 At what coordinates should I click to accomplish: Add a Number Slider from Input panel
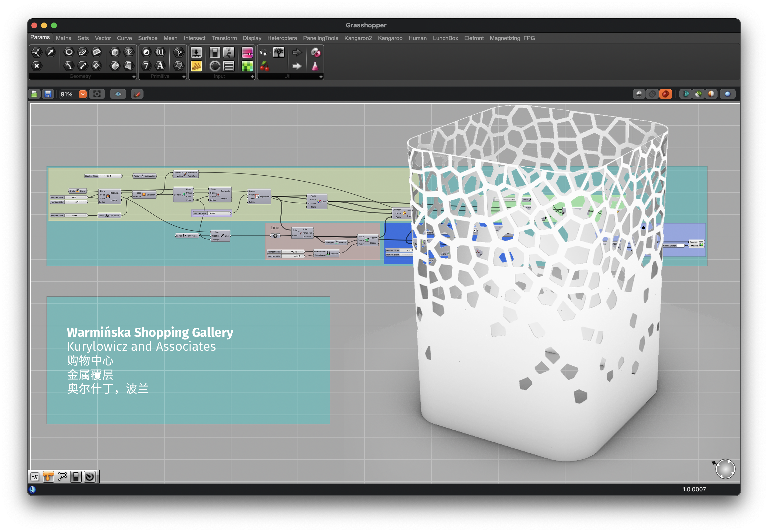(196, 52)
